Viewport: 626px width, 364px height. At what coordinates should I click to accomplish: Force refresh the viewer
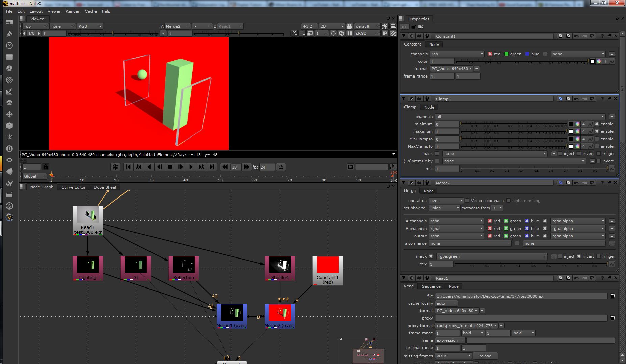coord(342,33)
